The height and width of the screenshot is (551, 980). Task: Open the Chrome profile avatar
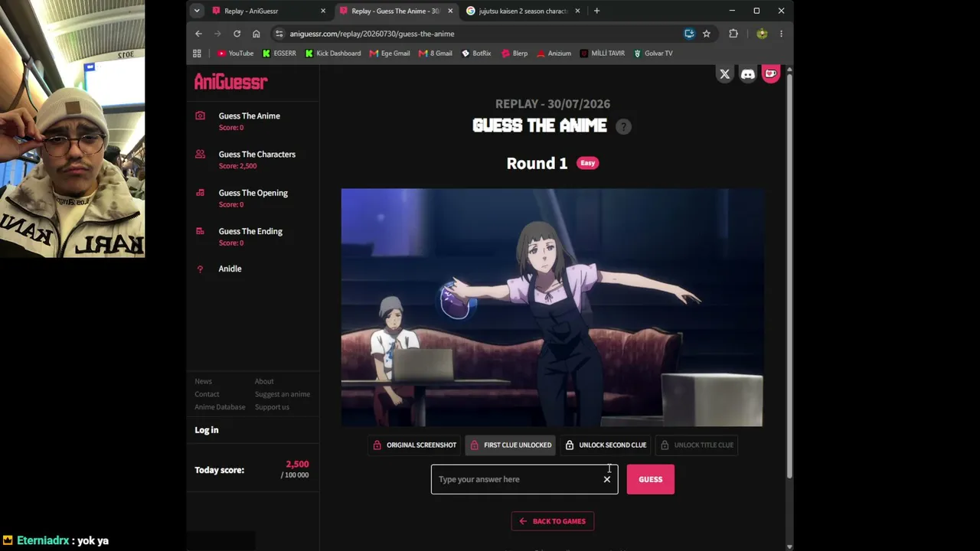762,34
